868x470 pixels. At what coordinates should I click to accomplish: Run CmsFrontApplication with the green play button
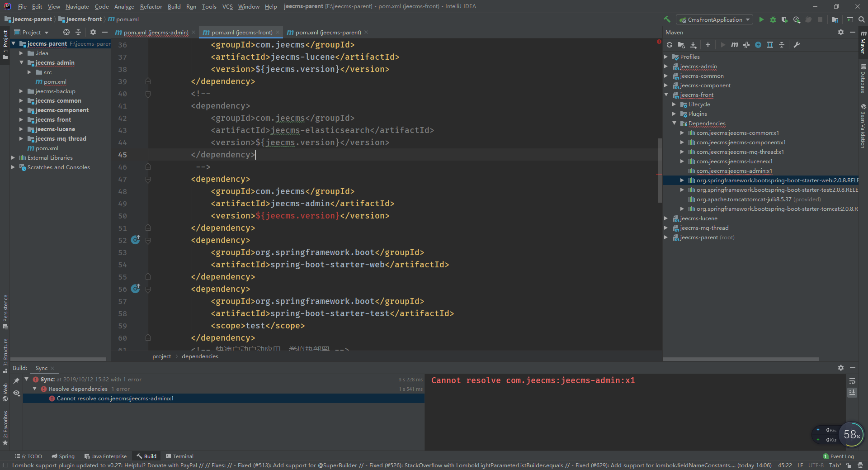(761, 19)
